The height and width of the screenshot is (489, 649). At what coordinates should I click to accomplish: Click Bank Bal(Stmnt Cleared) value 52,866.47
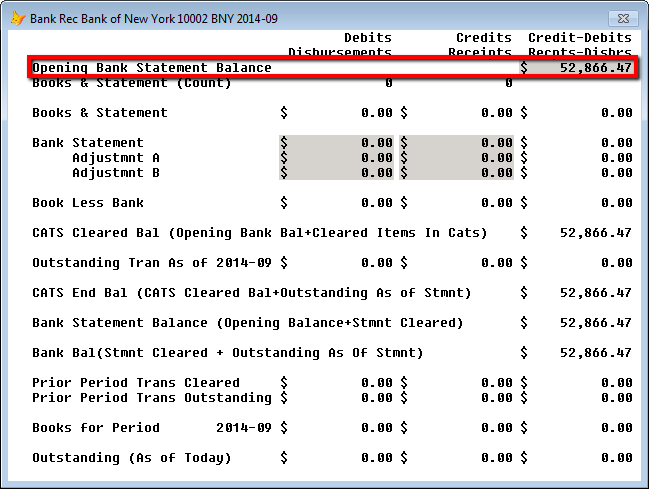click(596, 353)
